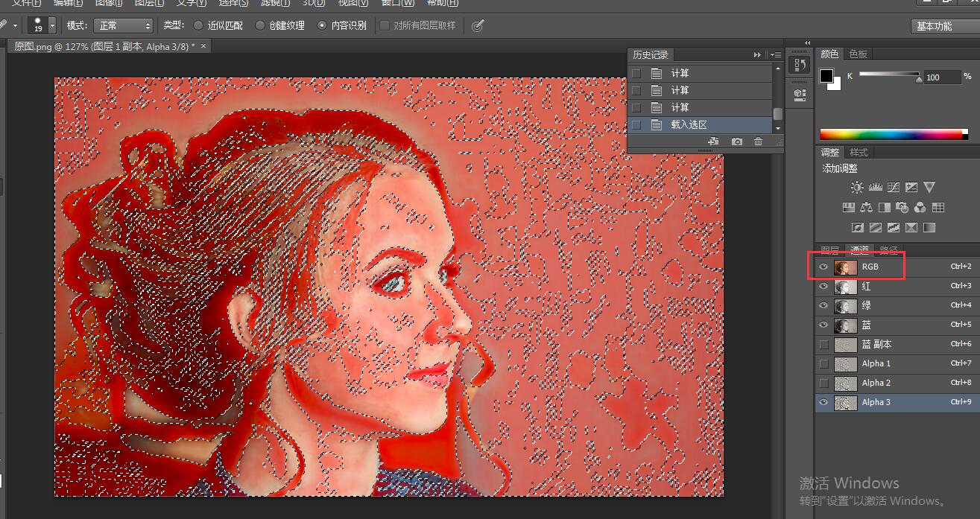Open the 模式 blend mode dropdown
The height and width of the screenshot is (519, 980).
point(123,25)
